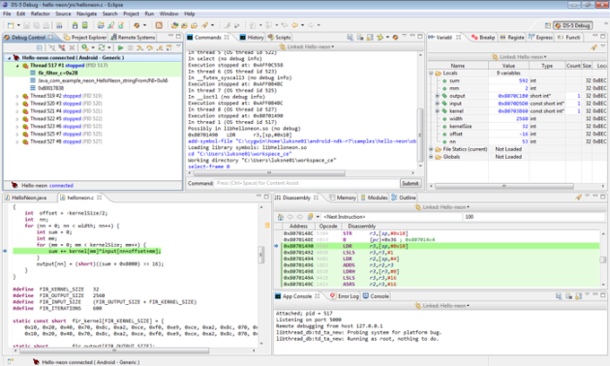The height and width of the screenshot is (366, 610).
Task: Open the Next Instruction address dropdown
Action: (x=317, y=217)
